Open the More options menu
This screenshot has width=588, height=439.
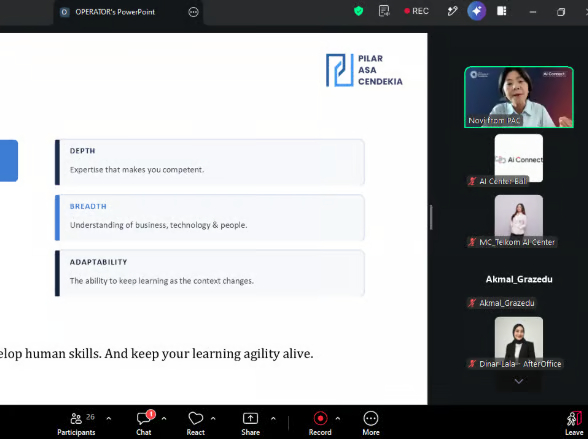(x=371, y=424)
